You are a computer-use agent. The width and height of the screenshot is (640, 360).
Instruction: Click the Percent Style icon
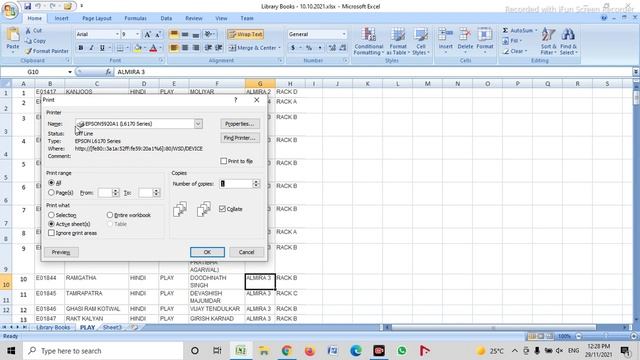[309, 48]
